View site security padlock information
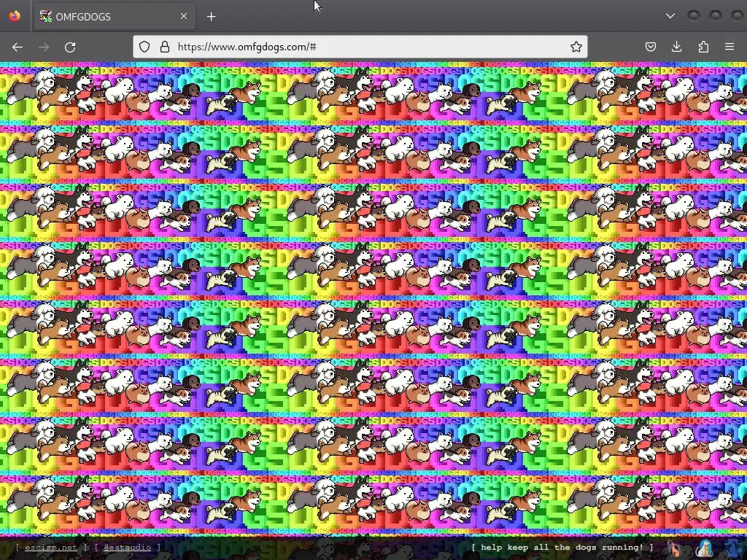 click(165, 47)
